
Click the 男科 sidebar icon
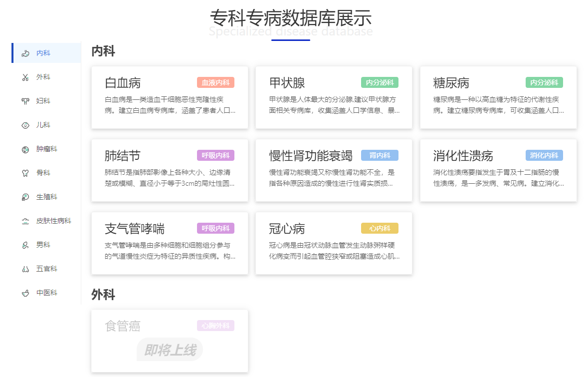click(25, 245)
